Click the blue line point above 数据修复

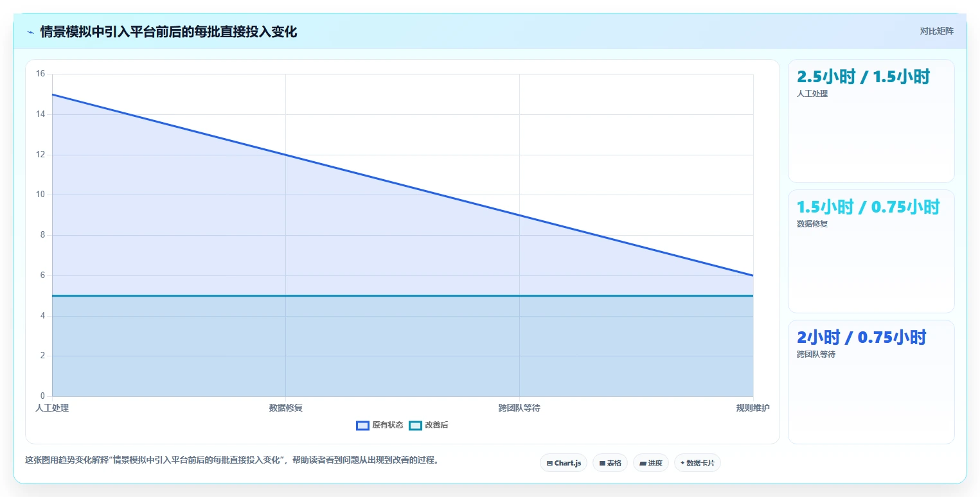coord(286,155)
